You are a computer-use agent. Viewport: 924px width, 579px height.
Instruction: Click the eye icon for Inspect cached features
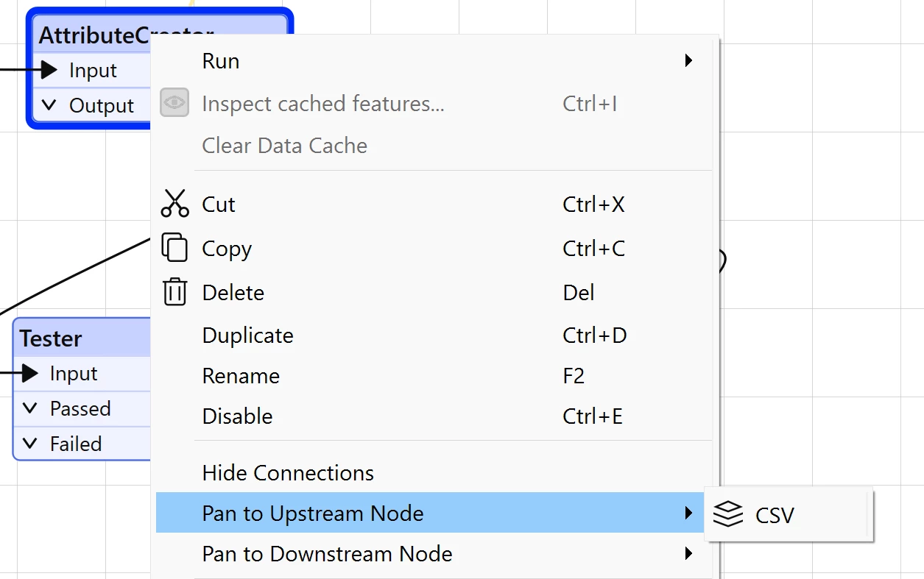click(174, 103)
